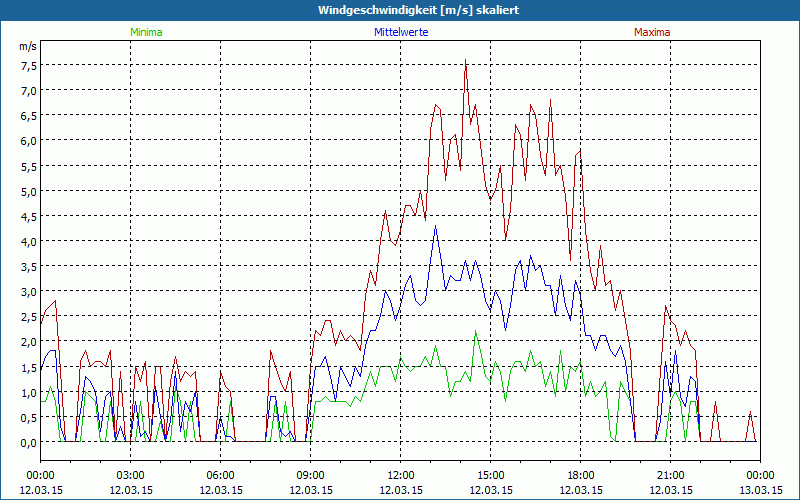The height and width of the screenshot is (500, 800).
Task: Select the red 'Maxima' legend label
Action: (652, 32)
